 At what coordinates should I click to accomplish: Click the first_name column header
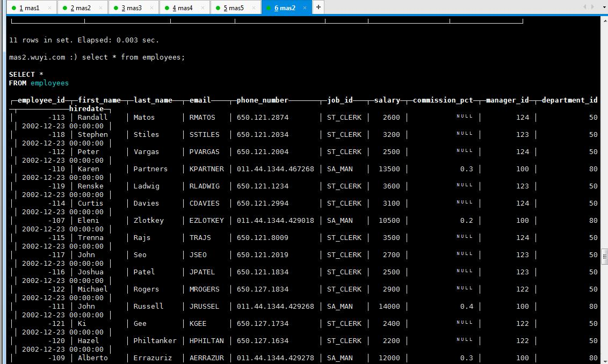pos(99,100)
